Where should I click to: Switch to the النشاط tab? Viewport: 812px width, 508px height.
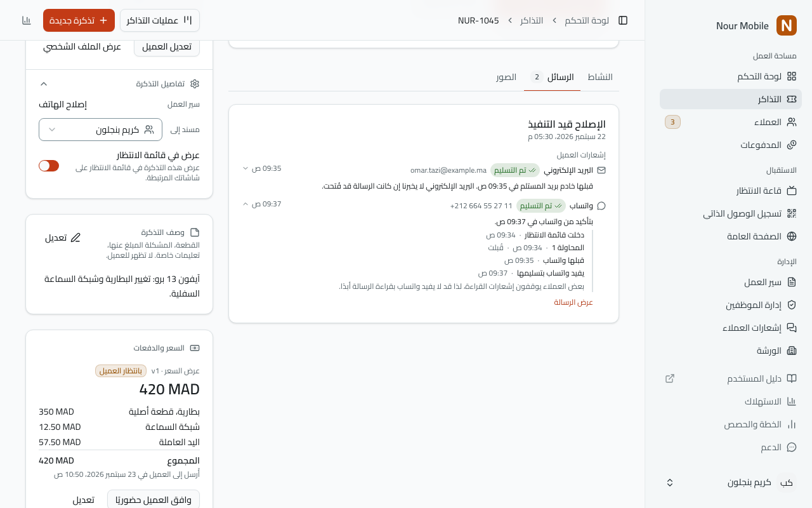[x=600, y=77]
